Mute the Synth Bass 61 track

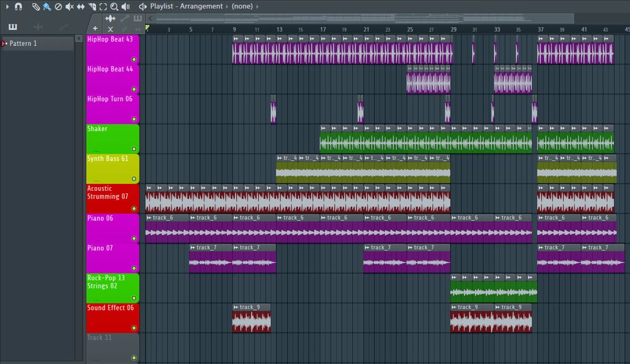pyautogui.click(x=134, y=179)
